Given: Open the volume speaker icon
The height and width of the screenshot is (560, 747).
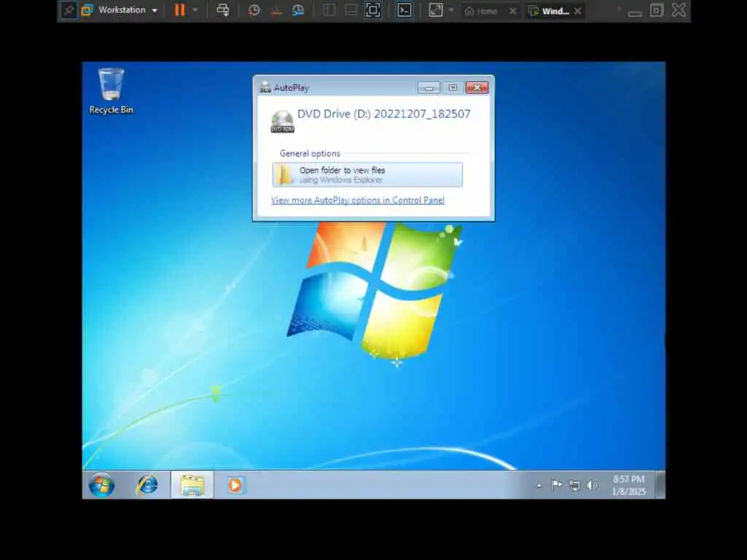Looking at the screenshot, I should [592, 485].
